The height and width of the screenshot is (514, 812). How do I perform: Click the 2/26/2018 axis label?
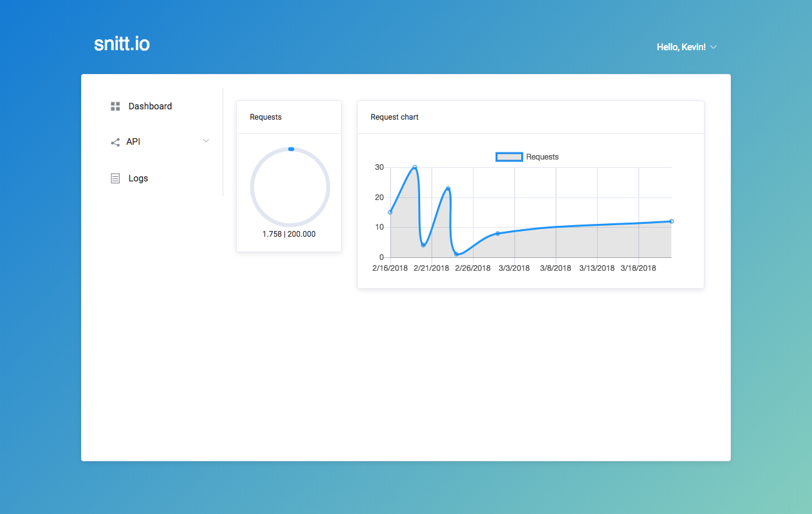[x=472, y=268]
